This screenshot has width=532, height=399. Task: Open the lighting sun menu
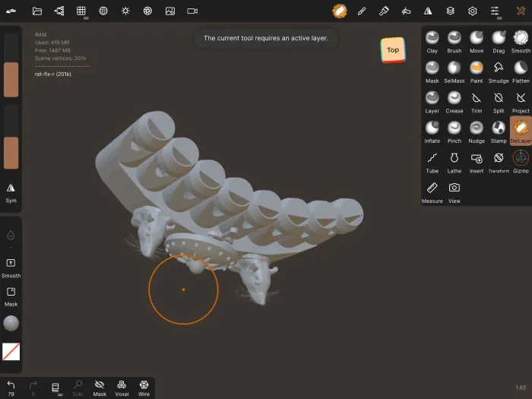tap(125, 11)
